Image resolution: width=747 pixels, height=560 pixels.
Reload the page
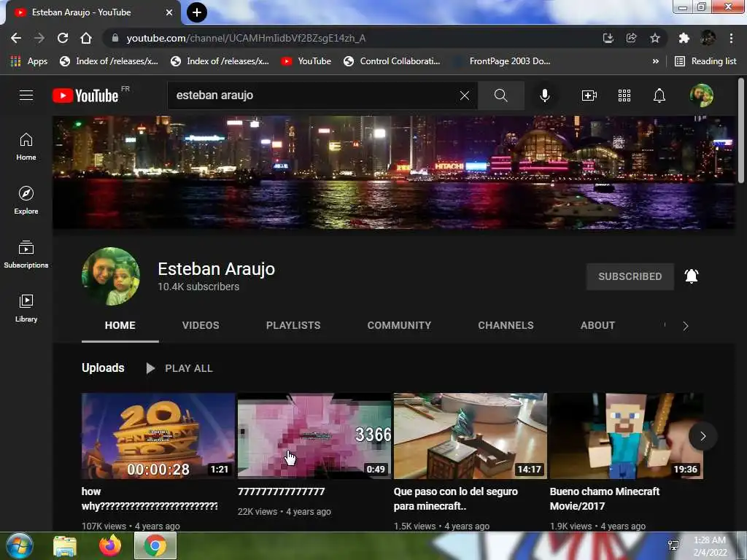coord(63,38)
